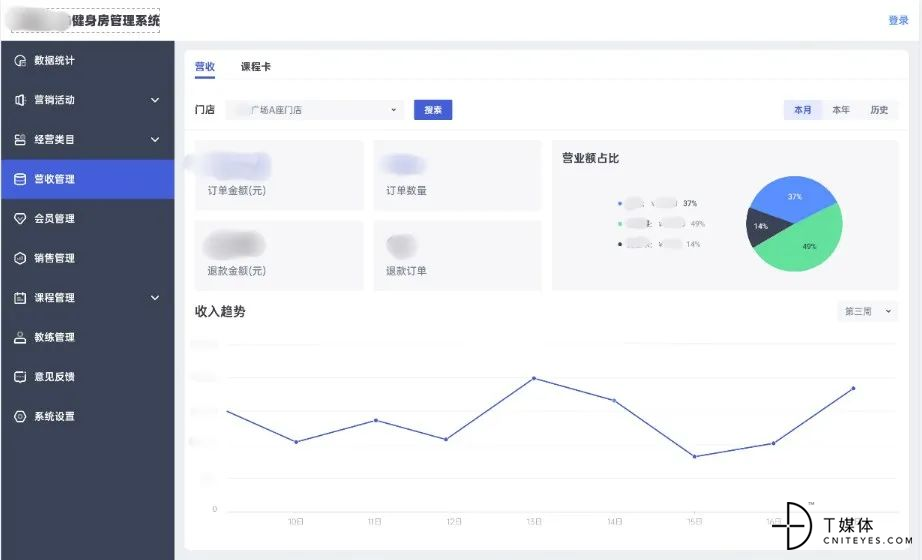Click the 15日 lowest data point

pos(694,456)
